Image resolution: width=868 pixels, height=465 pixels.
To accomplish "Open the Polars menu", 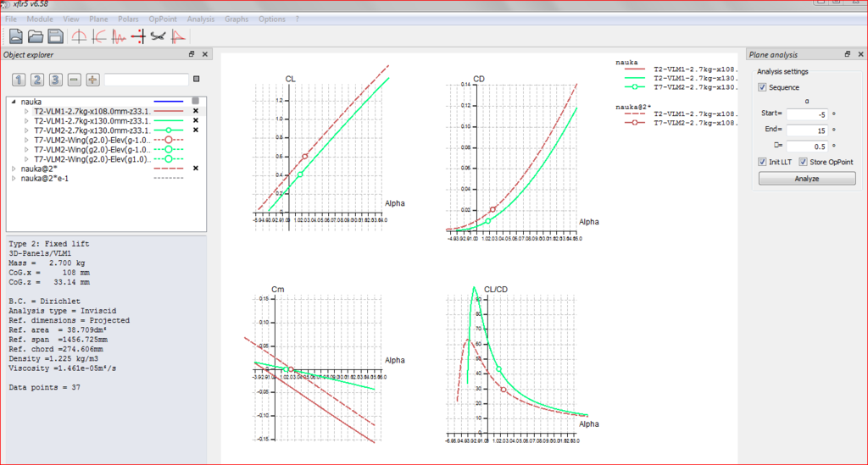I will (128, 19).
